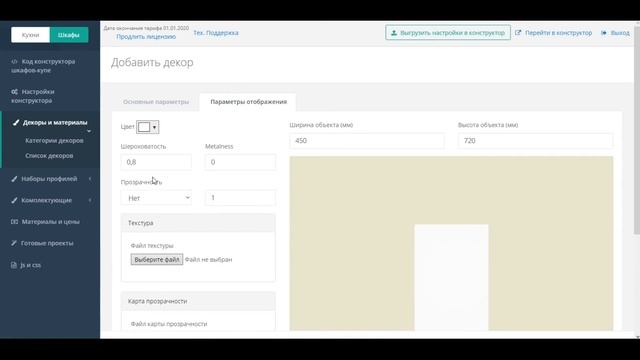Click the external link icon by Перейти в конструктор
This screenshot has height=360, width=640.
click(x=518, y=33)
